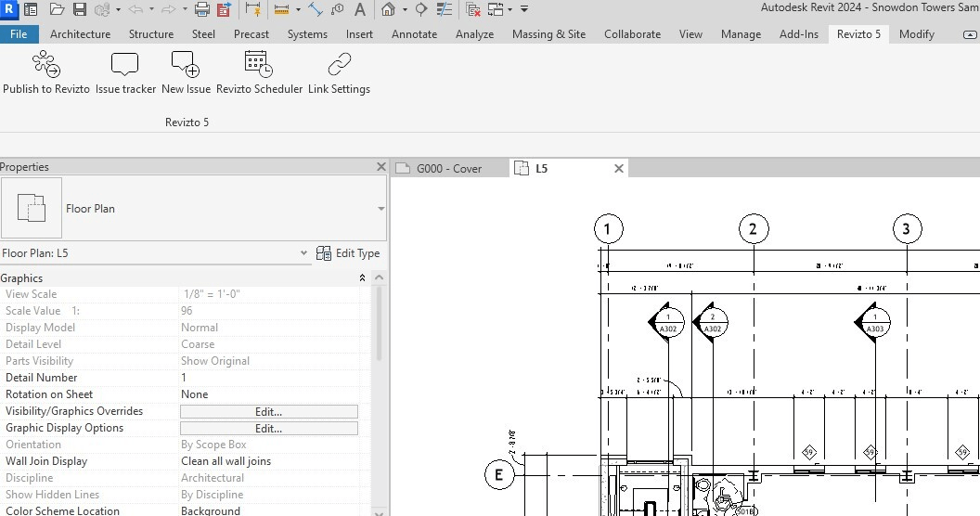980x516 pixels.
Task: Expand the Floor Plan type selector dropdown
Action: (380, 209)
